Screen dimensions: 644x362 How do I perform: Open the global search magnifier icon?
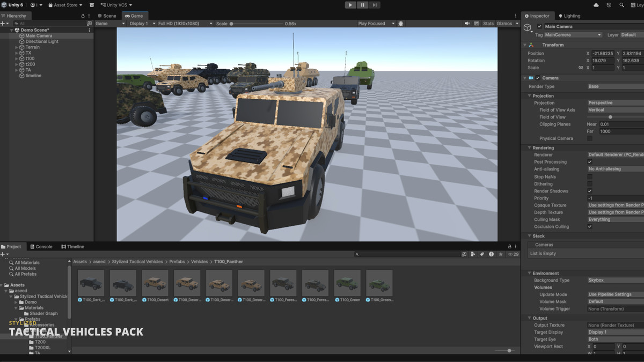[x=621, y=5]
